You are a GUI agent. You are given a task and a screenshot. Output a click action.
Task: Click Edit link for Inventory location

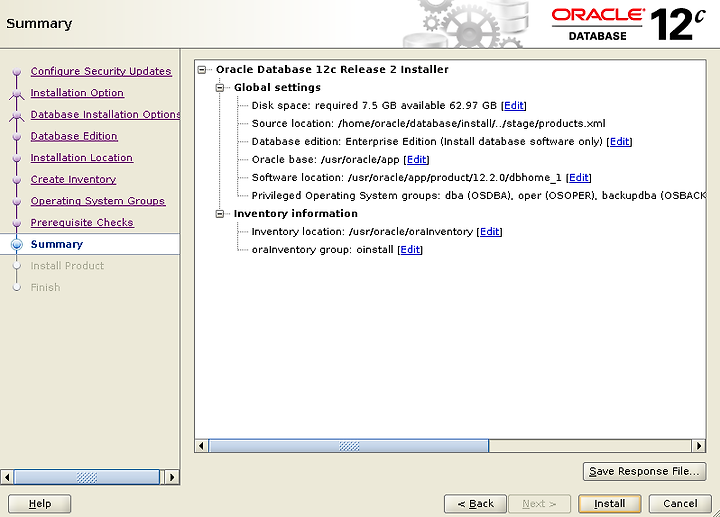(x=489, y=231)
